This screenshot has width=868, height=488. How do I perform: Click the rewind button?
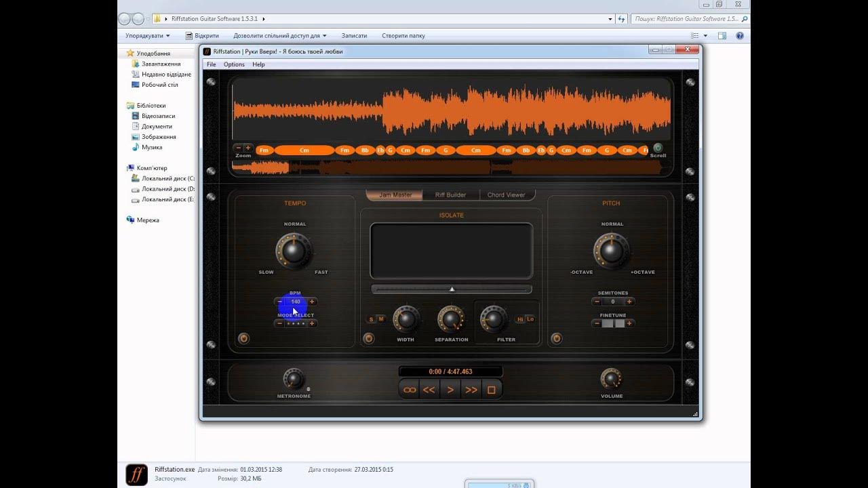[x=429, y=390]
